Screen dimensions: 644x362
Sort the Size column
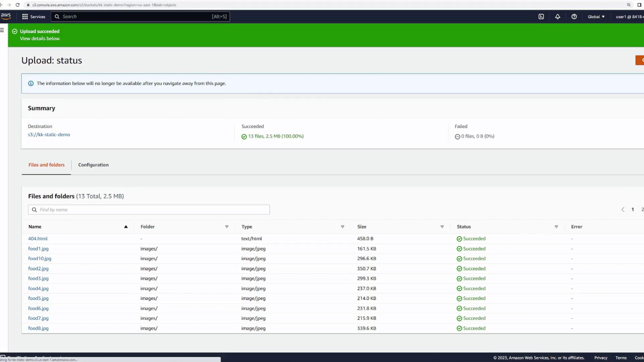tap(442, 227)
